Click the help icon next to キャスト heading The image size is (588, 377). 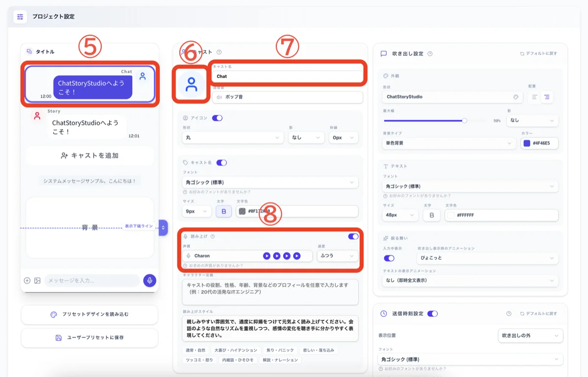point(219,52)
